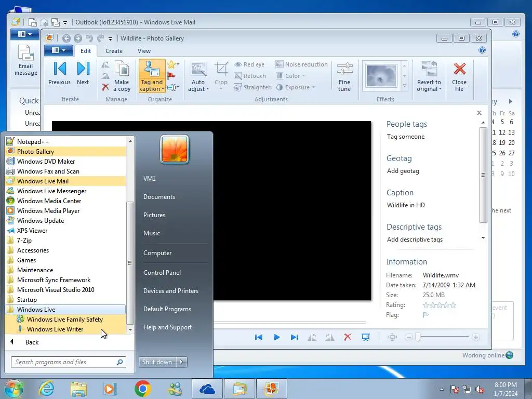Click Close file red X

point(459,77)
